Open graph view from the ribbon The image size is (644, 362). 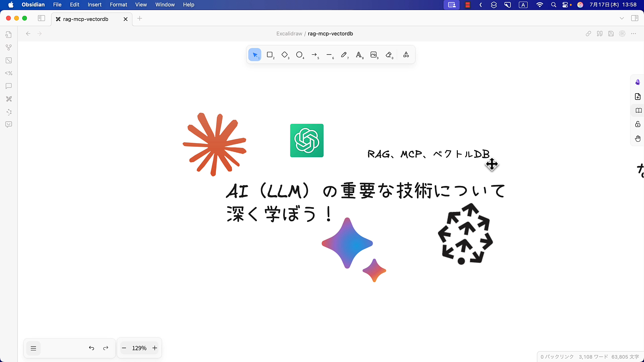9,47
